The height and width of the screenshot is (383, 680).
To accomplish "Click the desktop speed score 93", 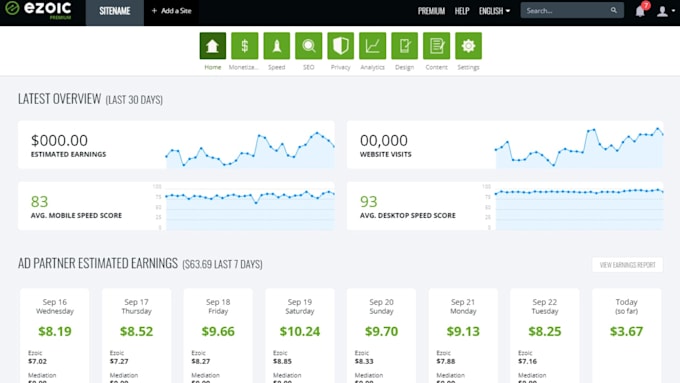I will tap(369, 201).
